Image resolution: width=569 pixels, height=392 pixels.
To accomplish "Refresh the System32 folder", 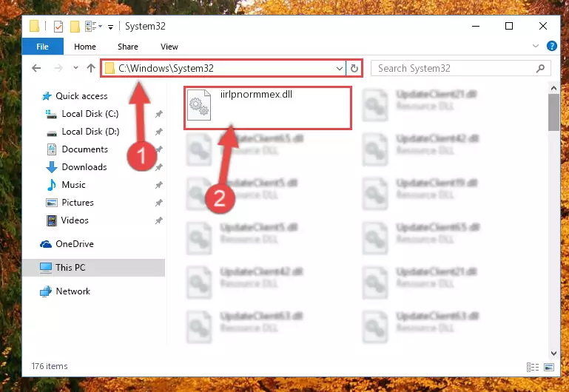I will tap(354, 68).
